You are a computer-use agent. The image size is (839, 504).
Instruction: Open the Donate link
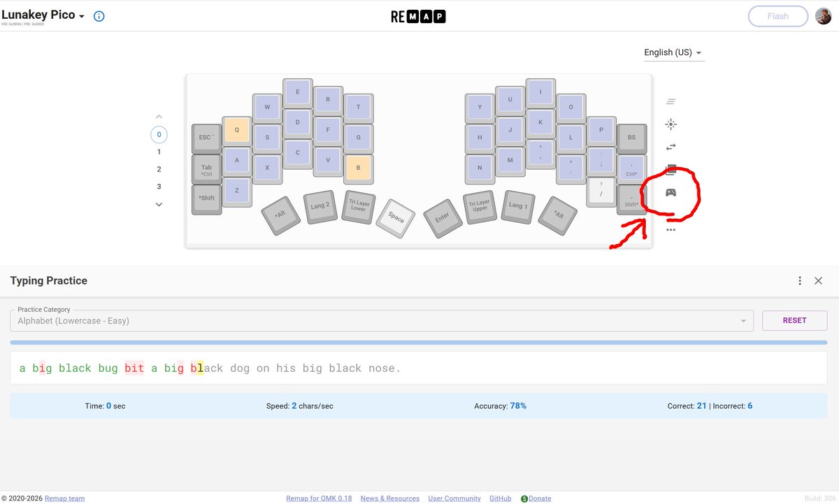click(x=536, y=498)
